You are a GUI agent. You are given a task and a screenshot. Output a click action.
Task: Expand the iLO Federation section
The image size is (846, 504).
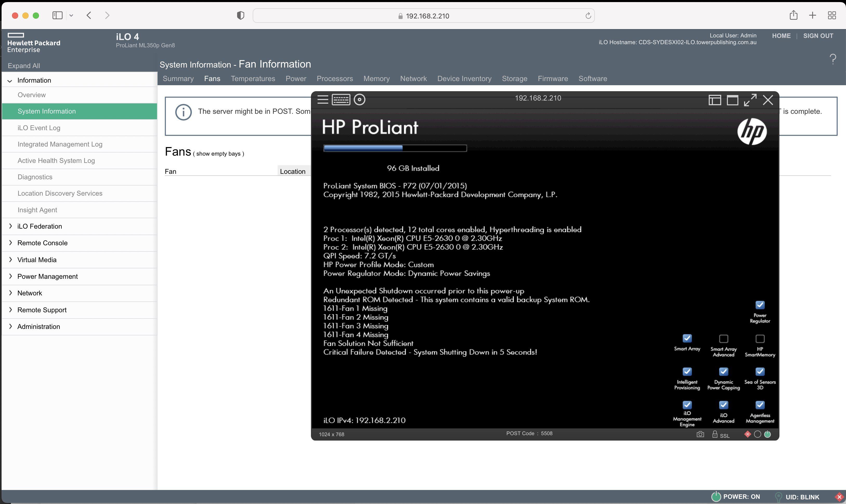point(10,226)
